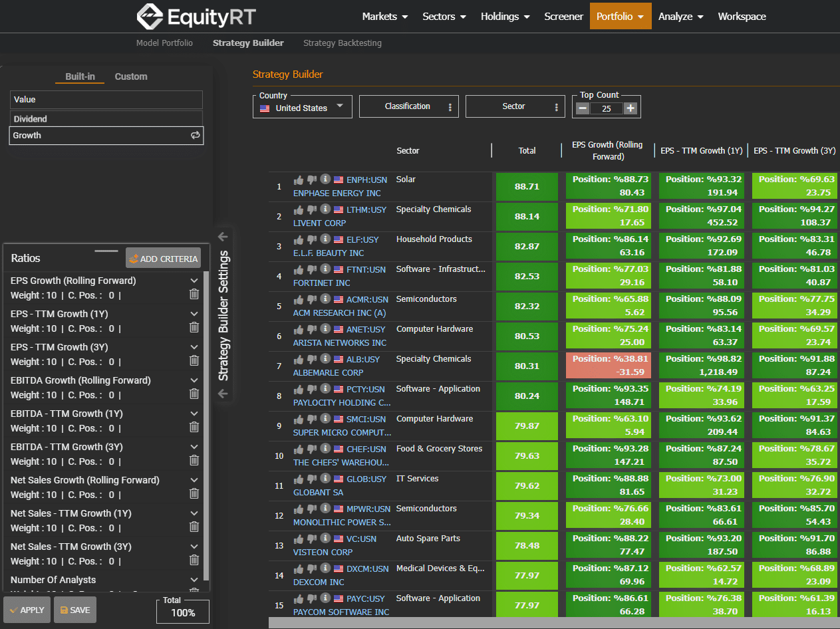Thumbs down Globant SA row
Screen dimensions: 840x629
click(312, 479)
